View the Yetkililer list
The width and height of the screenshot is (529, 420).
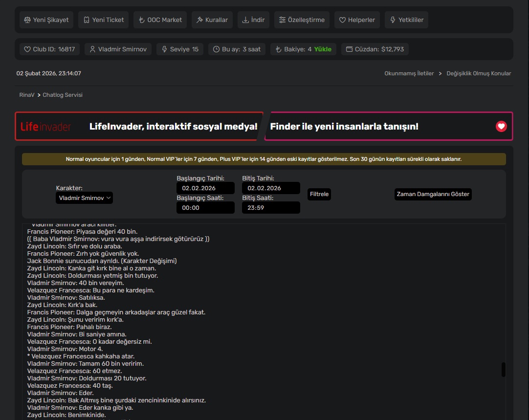point(406,20)
